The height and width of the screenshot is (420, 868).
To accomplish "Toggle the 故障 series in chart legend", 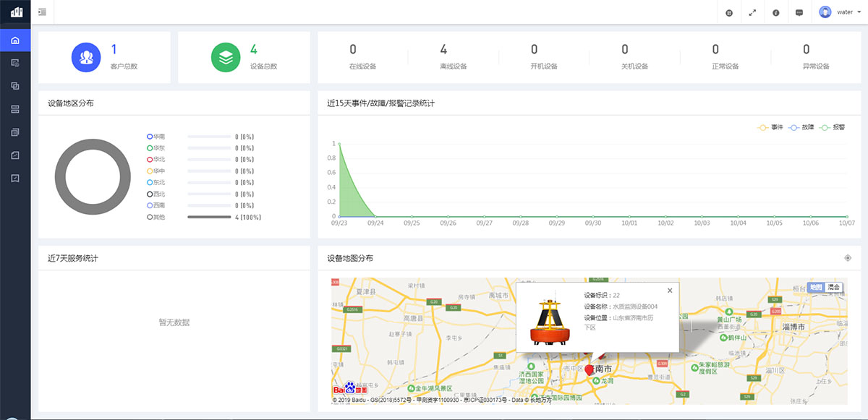I will pyautogui.click(x=801, y=127).
